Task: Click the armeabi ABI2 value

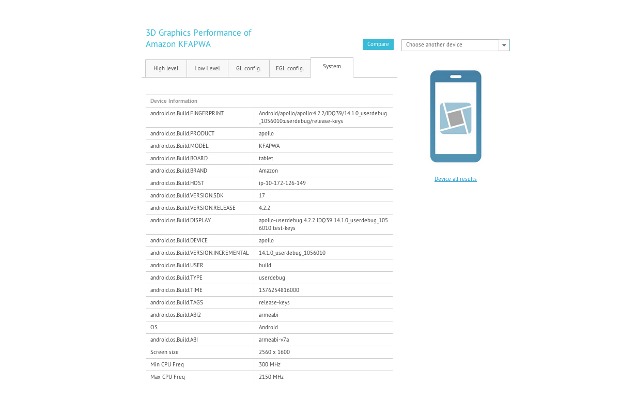Action: pos(268,315)
